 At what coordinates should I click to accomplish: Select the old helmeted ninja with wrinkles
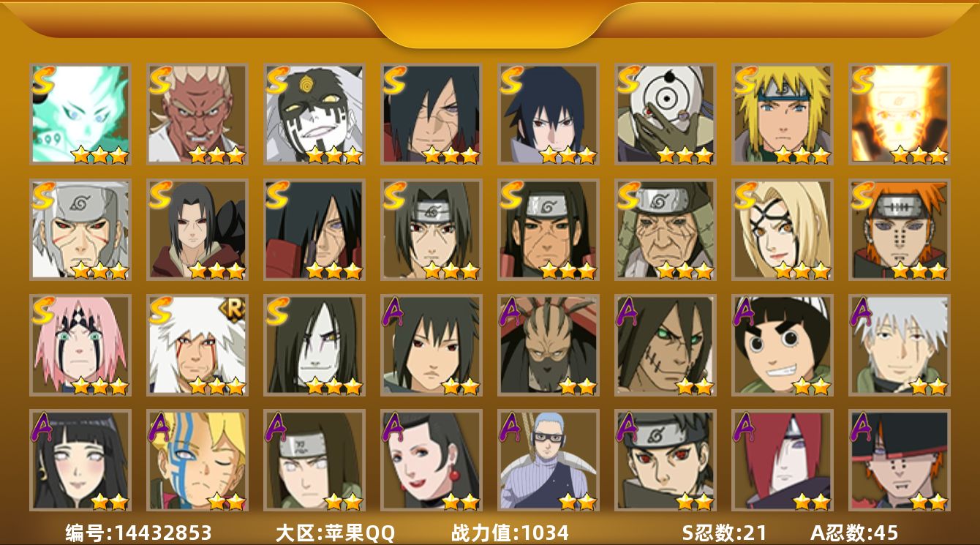pos(666,230)
